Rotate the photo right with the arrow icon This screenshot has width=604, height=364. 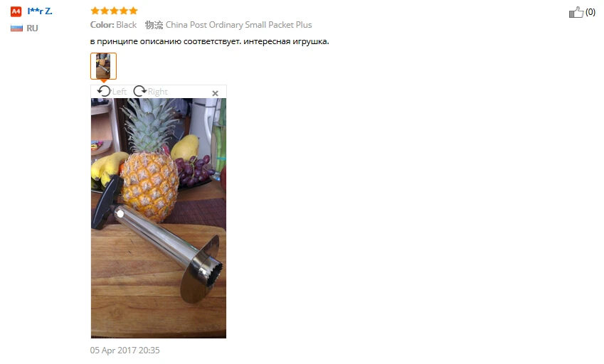(140, 91)
